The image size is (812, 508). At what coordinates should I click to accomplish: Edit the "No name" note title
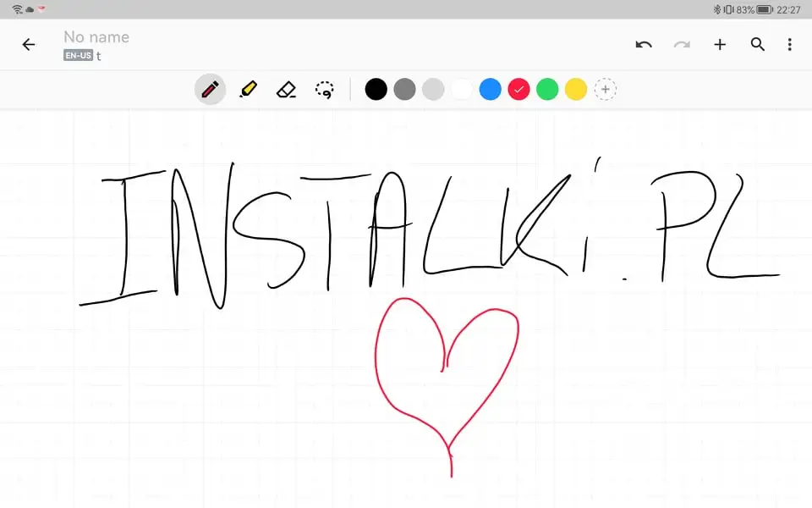96,37
